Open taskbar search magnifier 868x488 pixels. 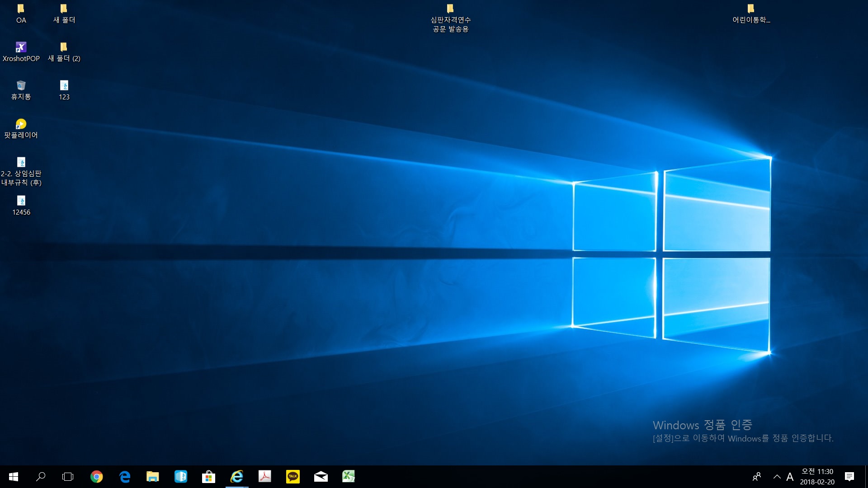coord(41,477)
